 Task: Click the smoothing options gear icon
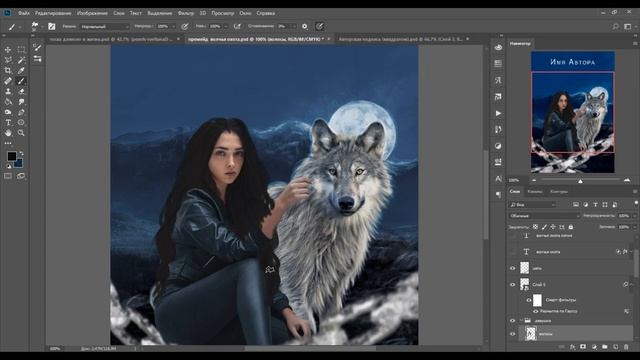[305, 26]
